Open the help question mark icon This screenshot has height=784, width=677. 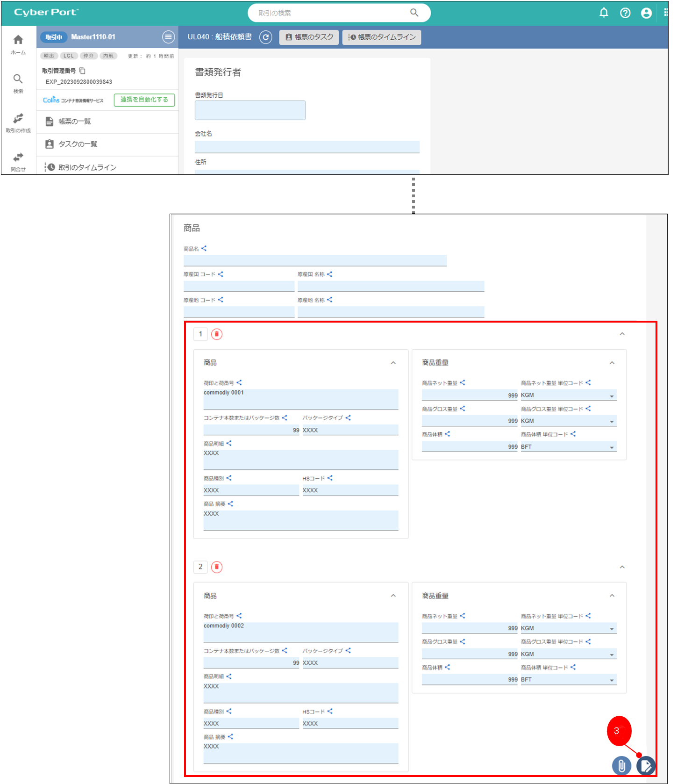(x=625, y=13)
